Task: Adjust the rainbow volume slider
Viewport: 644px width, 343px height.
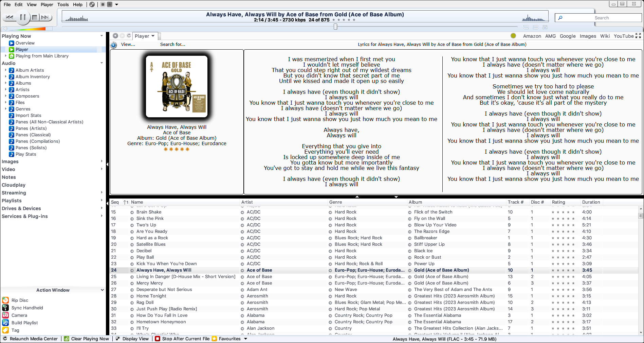Action: pyautogui.click(x=31, y=29)
